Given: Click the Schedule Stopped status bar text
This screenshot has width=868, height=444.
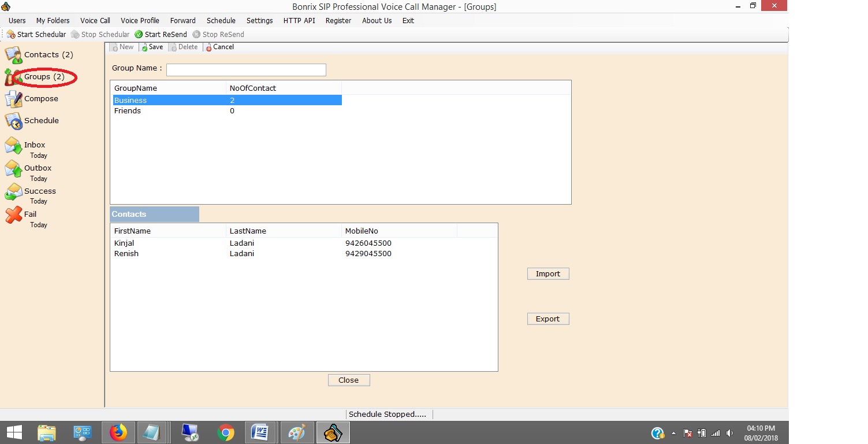Looking at the screenshot, I should (x=388, y=415).
